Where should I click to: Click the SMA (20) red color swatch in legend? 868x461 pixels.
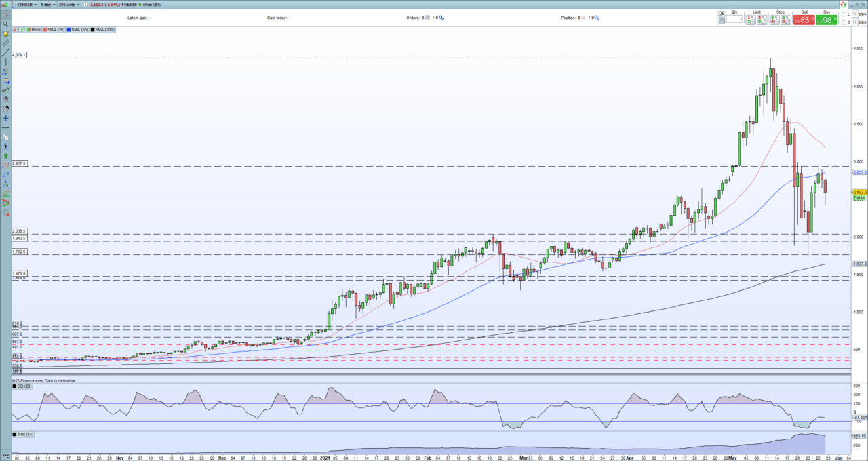[x=45, y=29]
